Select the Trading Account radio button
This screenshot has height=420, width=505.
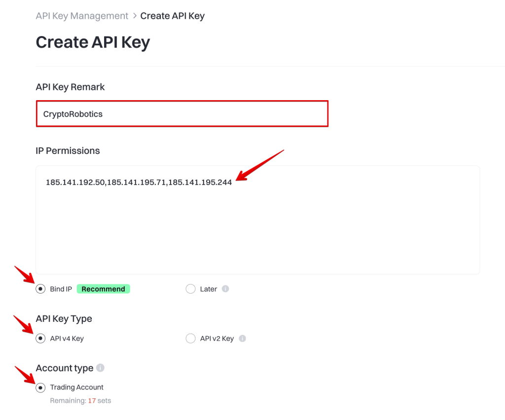click(x=40, y=387)
